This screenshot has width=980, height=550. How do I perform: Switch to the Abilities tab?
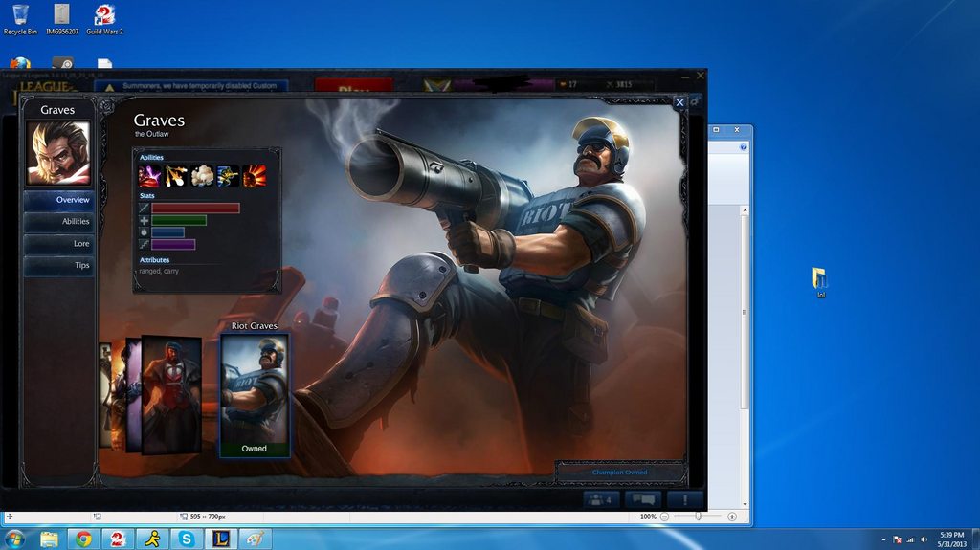[x=58, y=222]
